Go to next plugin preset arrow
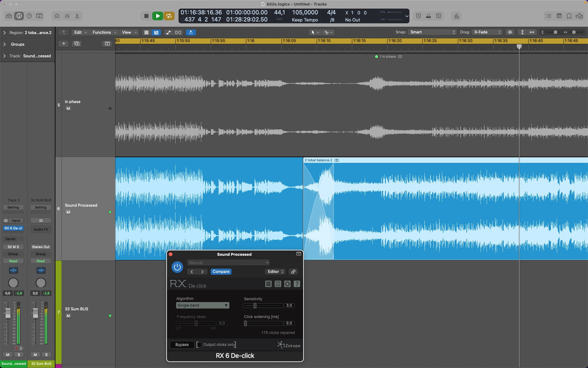The height and width of the screenshot is (368, 588). tap(202, 272)
